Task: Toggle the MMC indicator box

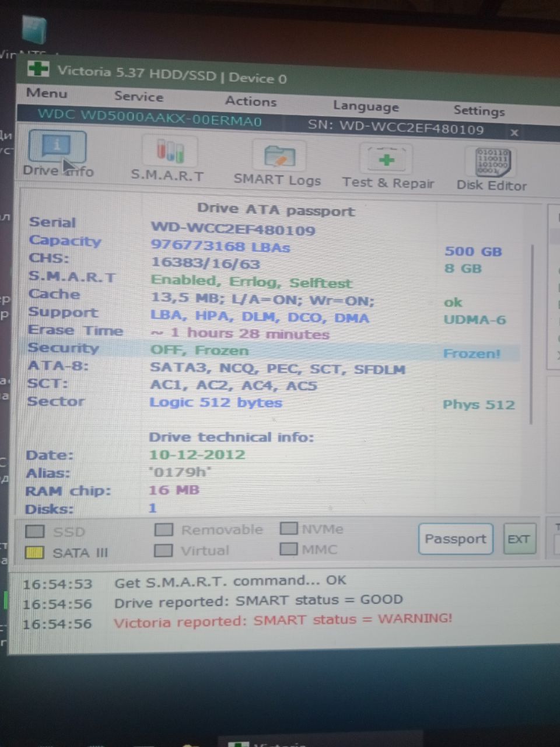Action: click(289, 549)
